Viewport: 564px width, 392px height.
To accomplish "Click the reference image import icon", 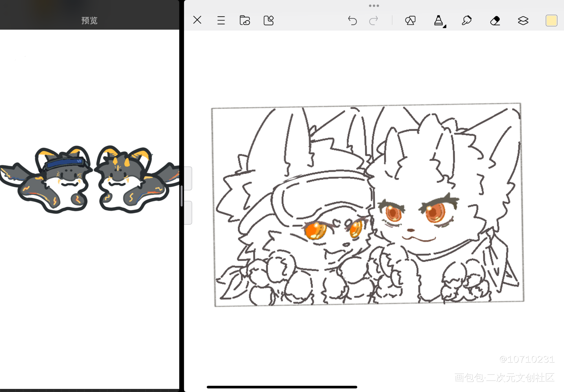I will pos(268,20).
